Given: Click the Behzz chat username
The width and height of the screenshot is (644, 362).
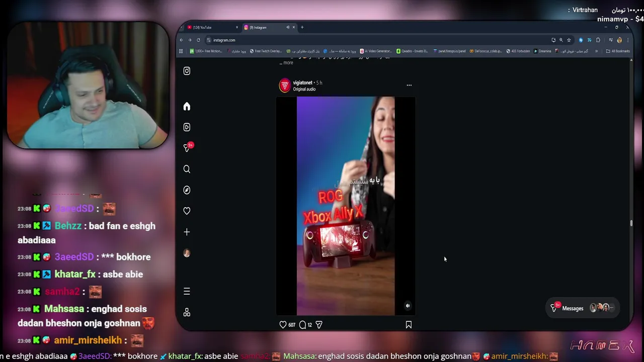Looking at the screenshot, I should coord(68,226).
